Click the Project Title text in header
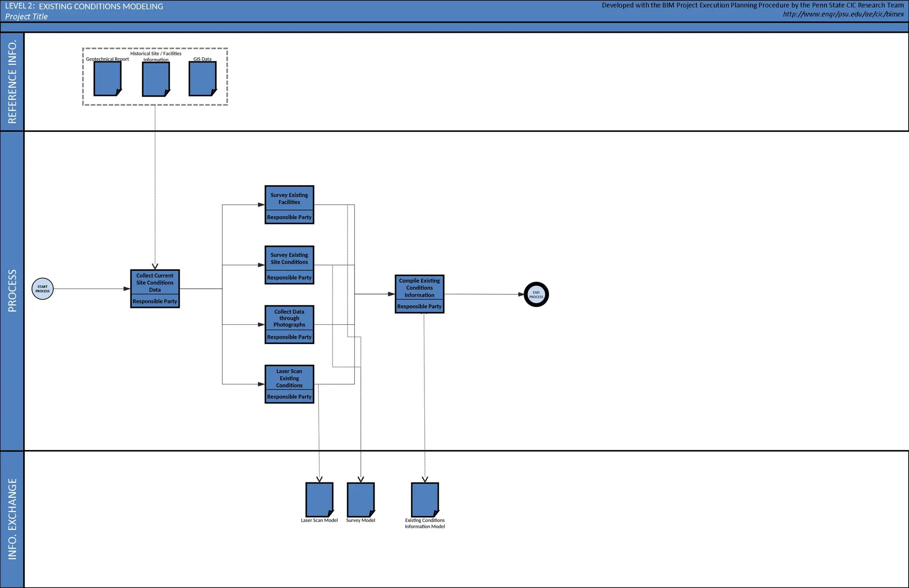Viewport: 909px width, 588px height. [26, 16]
